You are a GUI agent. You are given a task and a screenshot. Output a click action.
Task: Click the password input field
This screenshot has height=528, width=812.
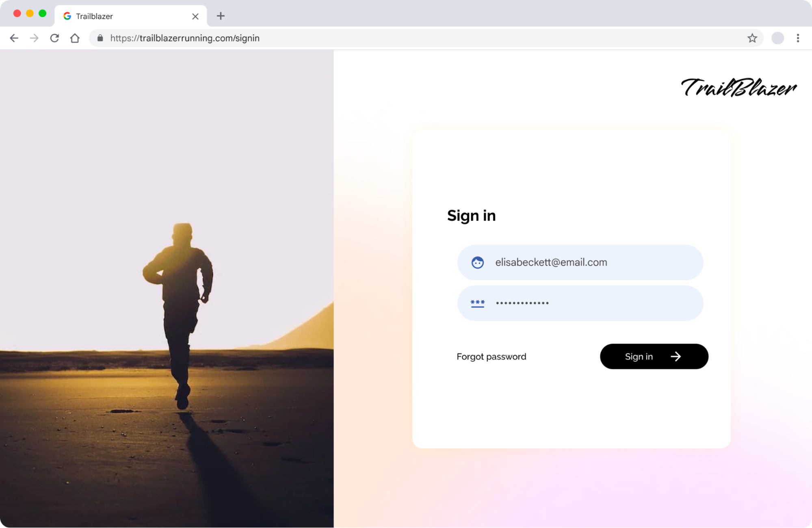(580, 303)
